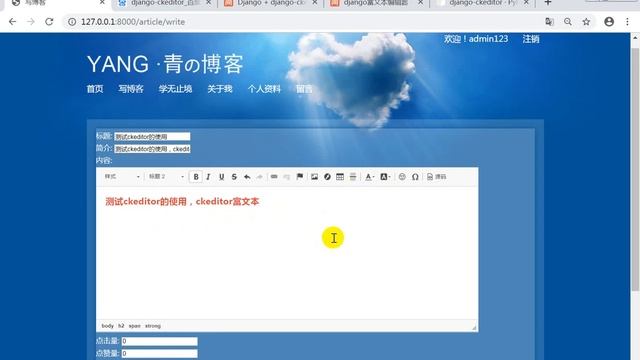Screen dimensions: 640x360
Task: Open the paragraph format 标题 2 dropdown
Action: click(x=166, y=177)
